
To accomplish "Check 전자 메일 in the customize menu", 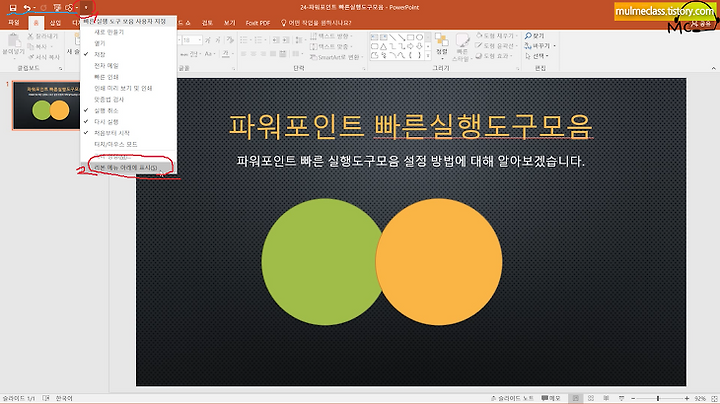I will pyautogui.click(x=128, y=66).
